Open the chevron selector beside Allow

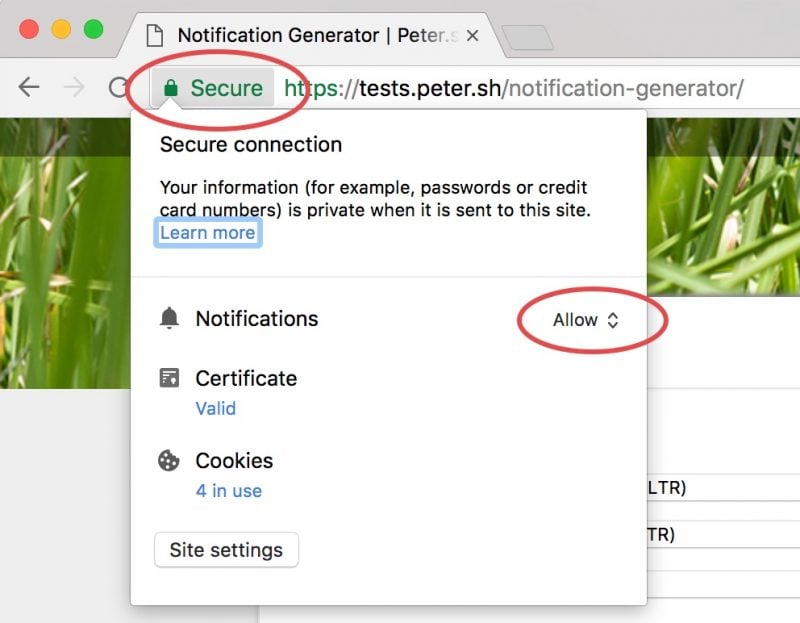(x=613, y=320)
